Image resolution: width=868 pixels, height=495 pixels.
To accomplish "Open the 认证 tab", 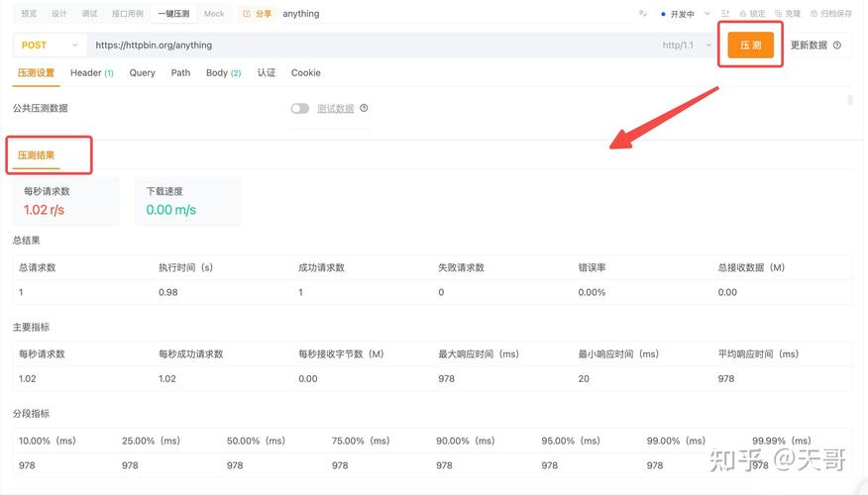I will pos(267,73).
